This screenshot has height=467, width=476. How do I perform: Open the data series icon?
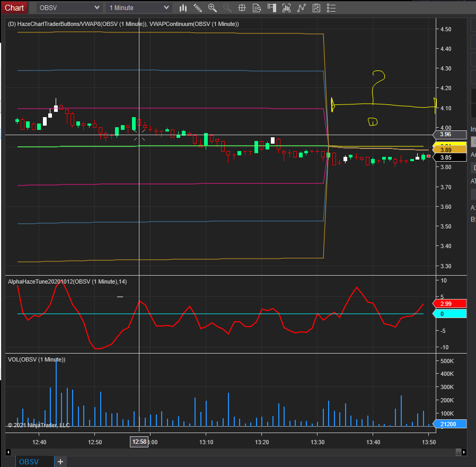[286, 8]
